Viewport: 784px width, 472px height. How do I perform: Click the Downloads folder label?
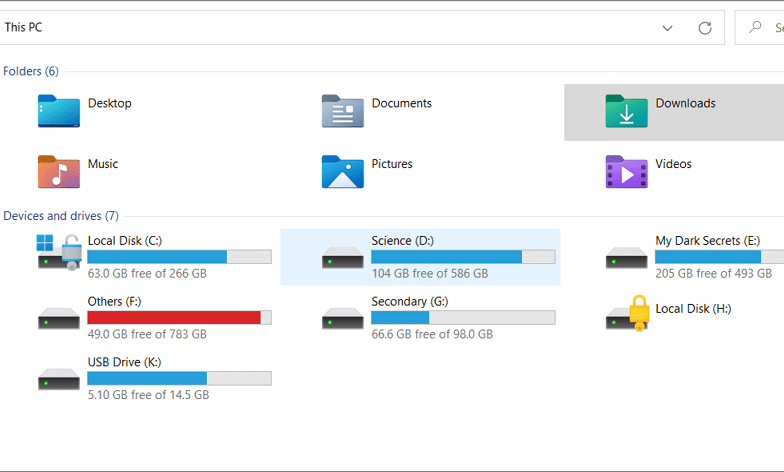point(686,103)
